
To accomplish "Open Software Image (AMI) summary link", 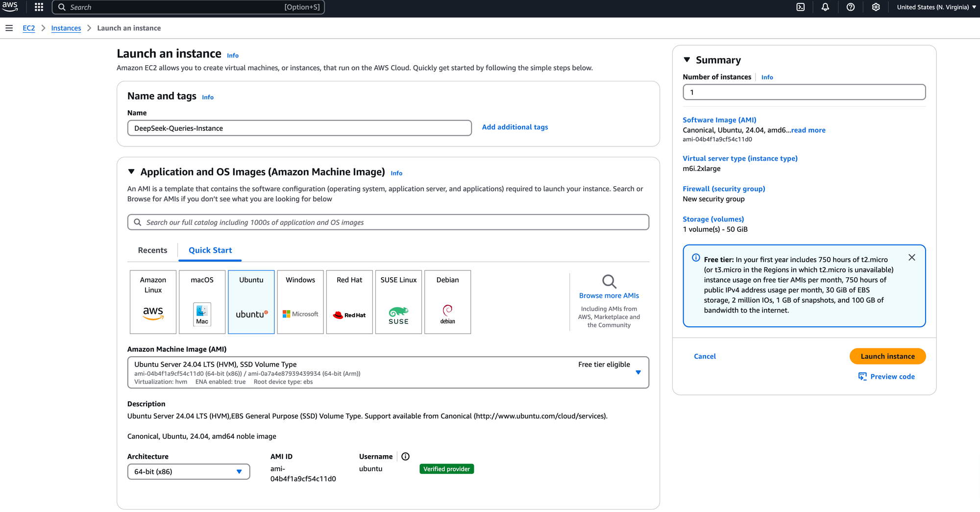I will [x=719, y=120].
